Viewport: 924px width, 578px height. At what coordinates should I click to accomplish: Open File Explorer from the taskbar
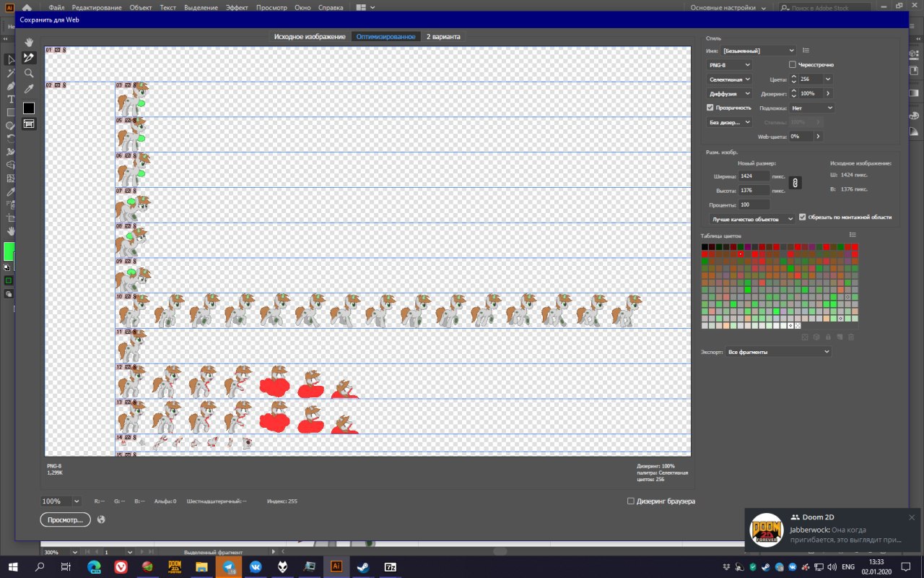coord(201,567)
